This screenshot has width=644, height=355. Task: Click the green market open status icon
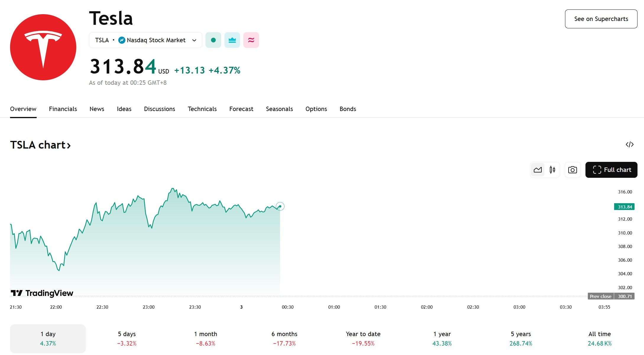(x=213, y=40)
